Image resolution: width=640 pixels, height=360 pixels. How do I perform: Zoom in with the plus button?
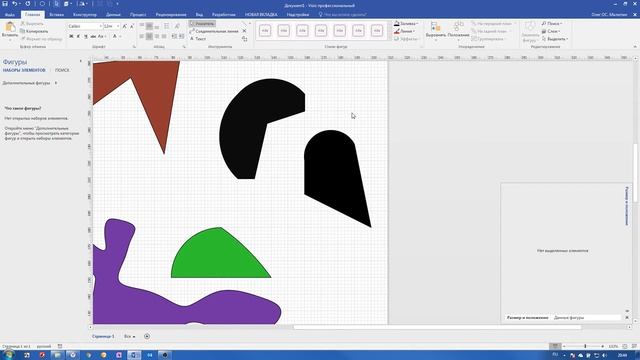[603, 346]
